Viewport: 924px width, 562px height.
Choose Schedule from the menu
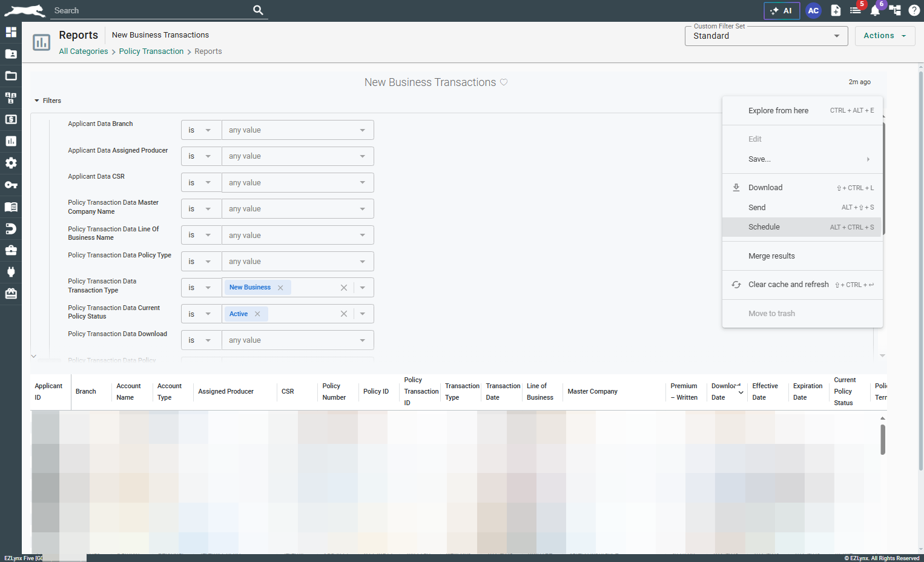pos(802,227)
